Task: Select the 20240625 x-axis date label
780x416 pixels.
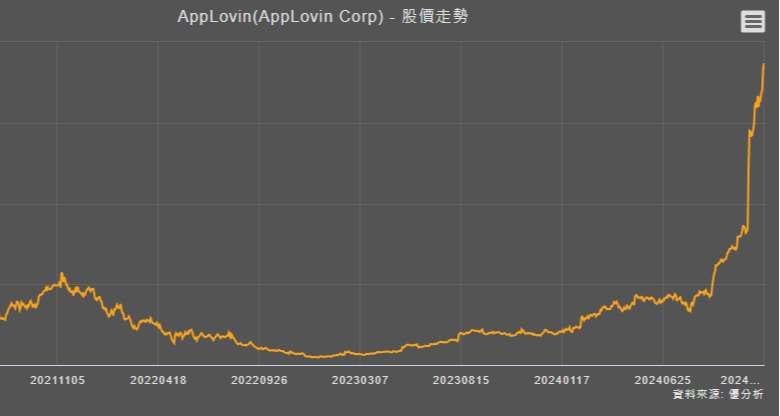Action: pyautogui.click(x=663, y=380)
